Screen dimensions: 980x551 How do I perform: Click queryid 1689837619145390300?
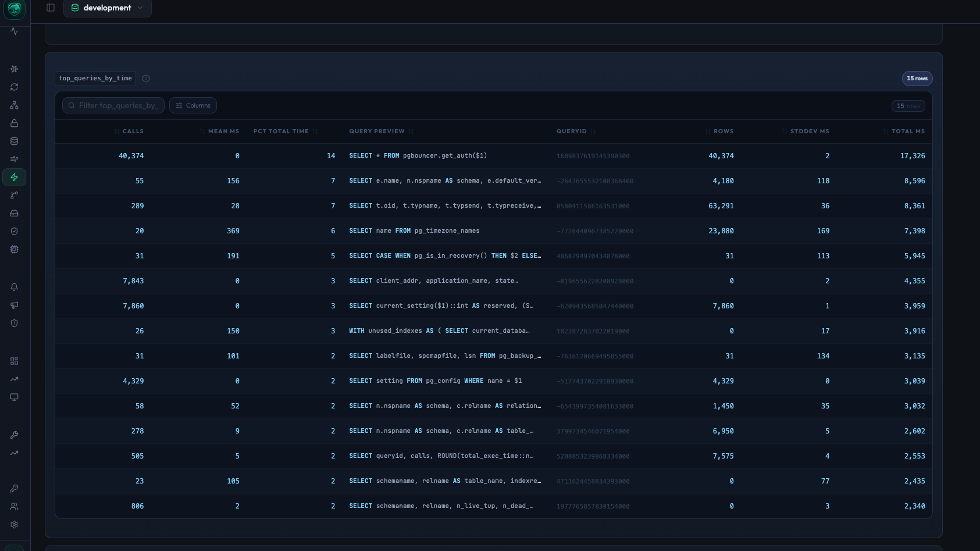point(593,157)
